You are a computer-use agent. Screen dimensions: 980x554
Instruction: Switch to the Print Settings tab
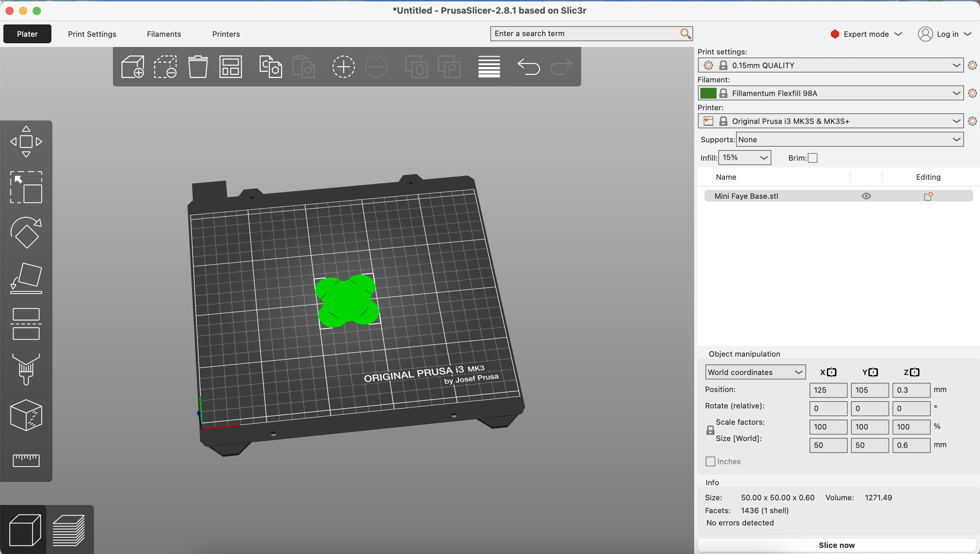coord(92,34)
